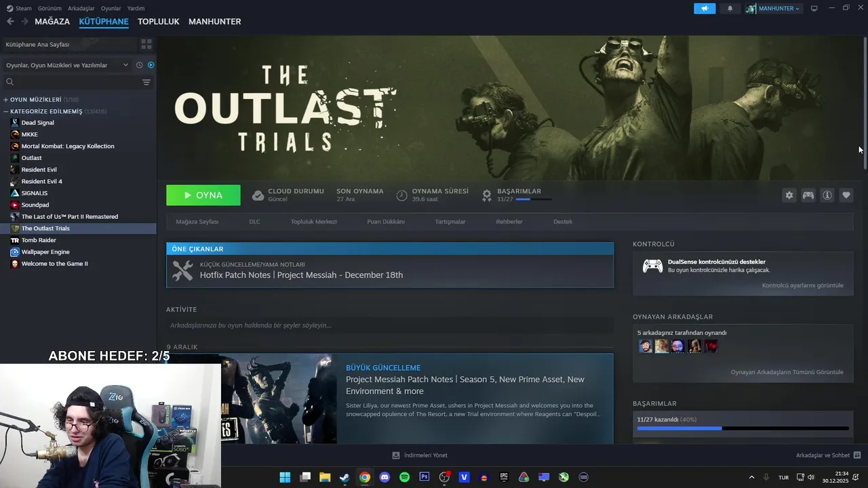868x488 pixels.
Task: Click the playtime clock icon
Action: [x=401, y=195]
